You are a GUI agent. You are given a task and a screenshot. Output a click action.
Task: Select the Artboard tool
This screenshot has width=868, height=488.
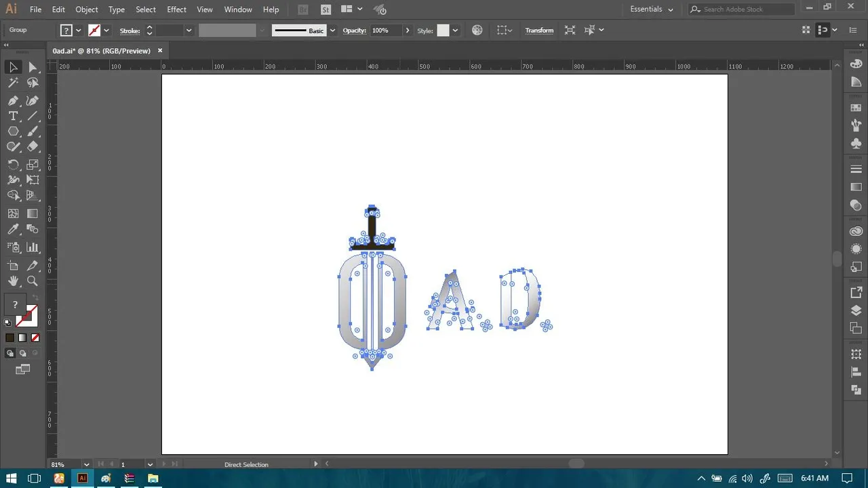pos(13,266)
